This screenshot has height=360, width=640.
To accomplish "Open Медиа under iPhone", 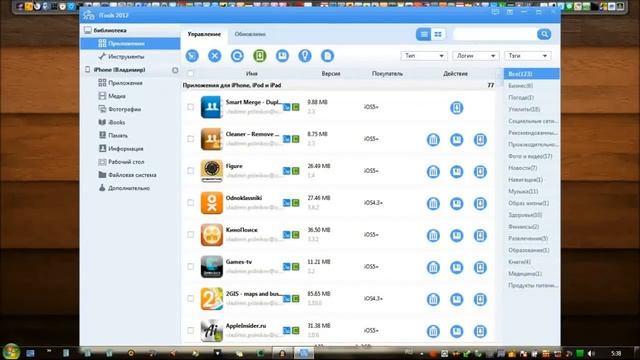I will pyautogui.click(x=116, y=96).
